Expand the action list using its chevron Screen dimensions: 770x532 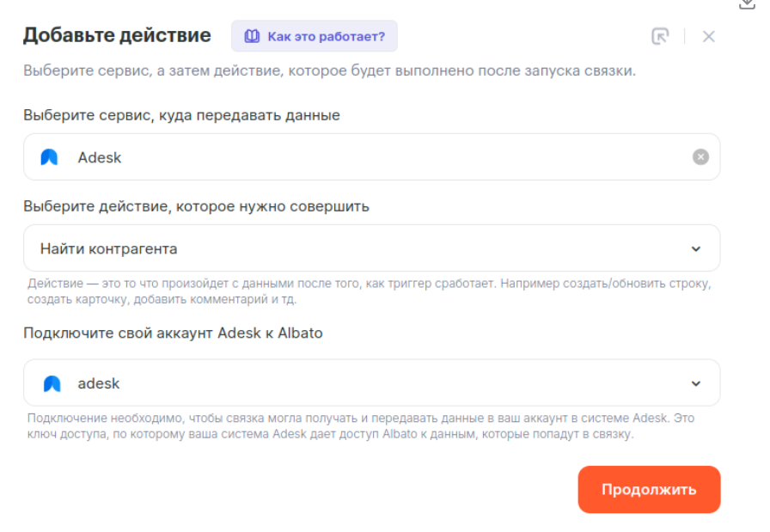click(x=696, y=249)
